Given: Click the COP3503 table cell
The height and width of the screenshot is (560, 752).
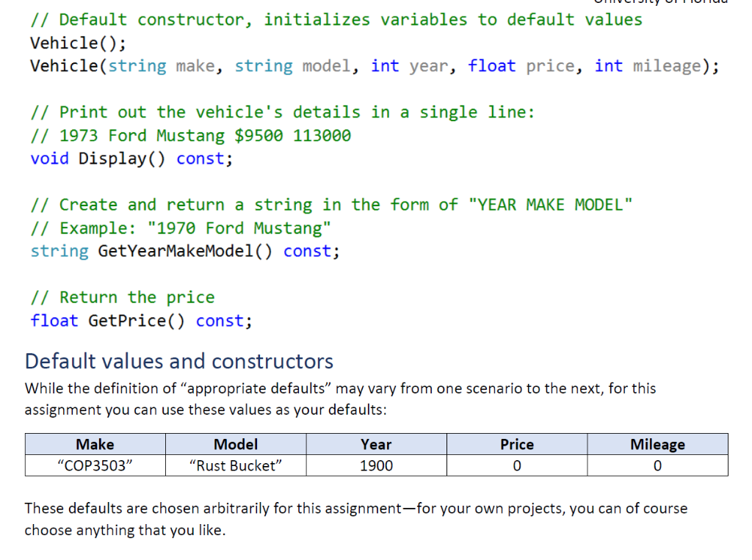Looking at the screenshot, I should coord(95,465).
